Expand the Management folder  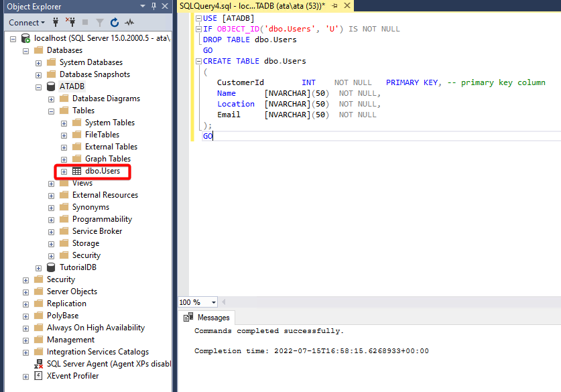(25, 340)
